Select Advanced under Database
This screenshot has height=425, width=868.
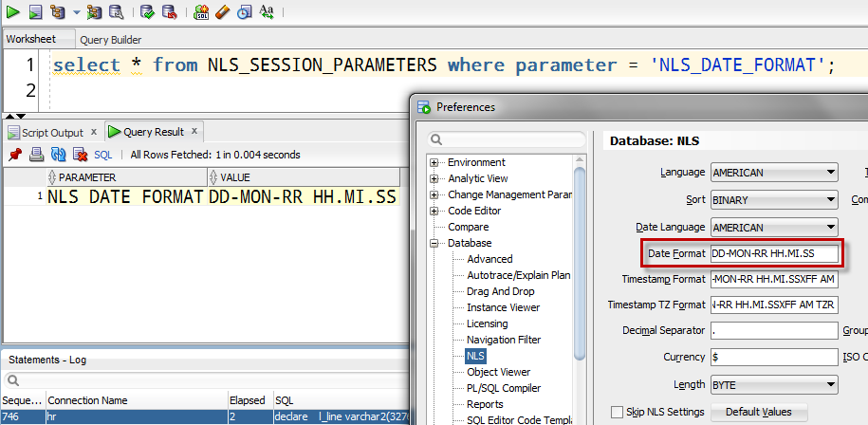click(489, 259)
